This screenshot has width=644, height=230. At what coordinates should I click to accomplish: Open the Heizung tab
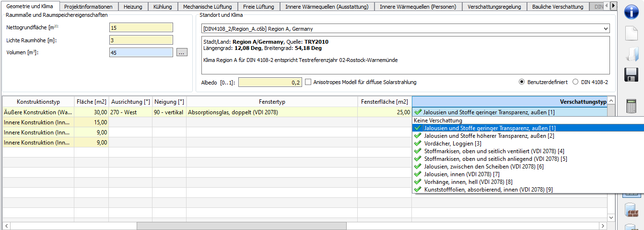(x=133, y=7)
